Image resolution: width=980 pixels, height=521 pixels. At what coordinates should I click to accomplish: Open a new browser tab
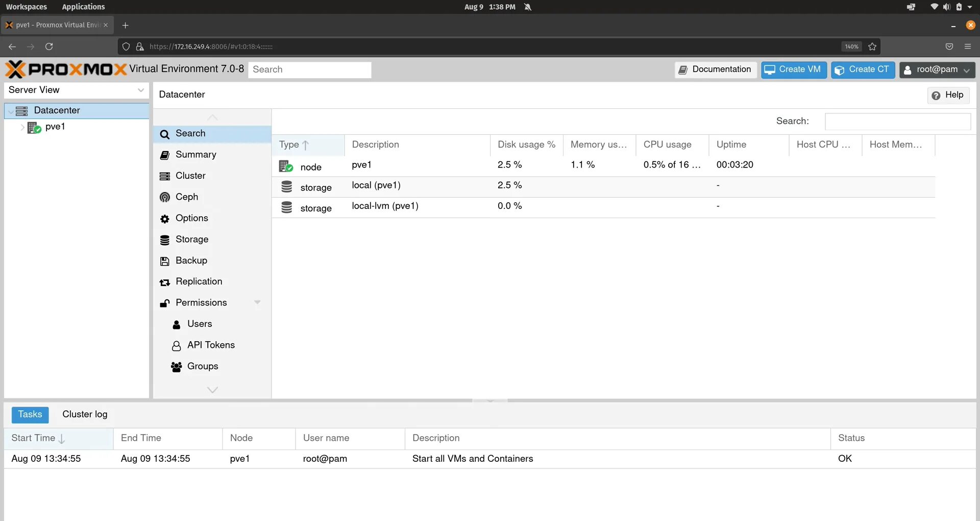point(125,25)
